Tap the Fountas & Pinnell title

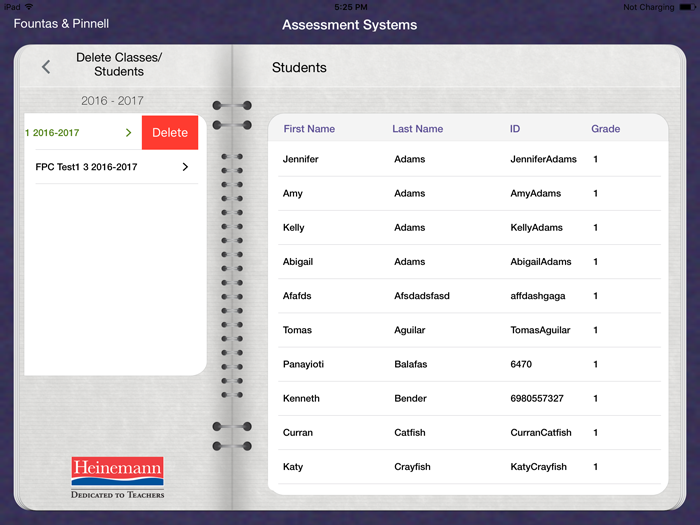tap(61, 23)
